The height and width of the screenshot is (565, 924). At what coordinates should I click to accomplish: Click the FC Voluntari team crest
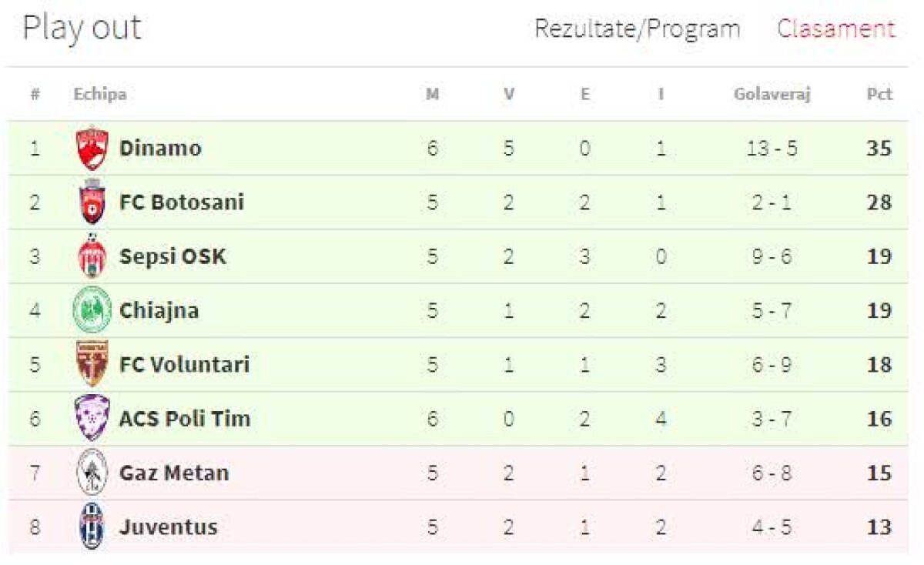(x=92, y=364)
